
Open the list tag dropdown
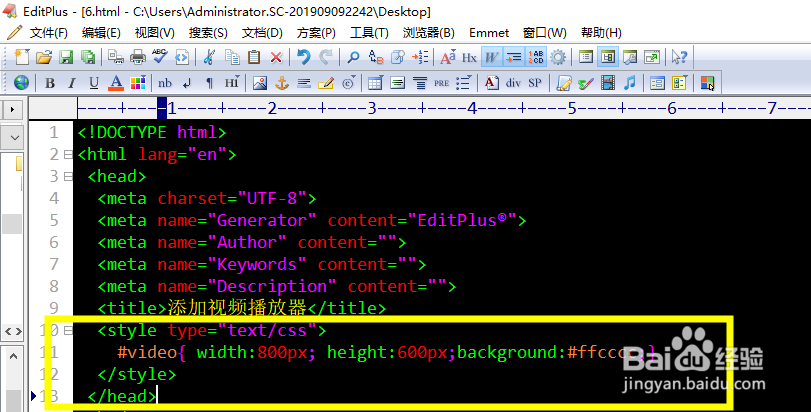[463, 82]
